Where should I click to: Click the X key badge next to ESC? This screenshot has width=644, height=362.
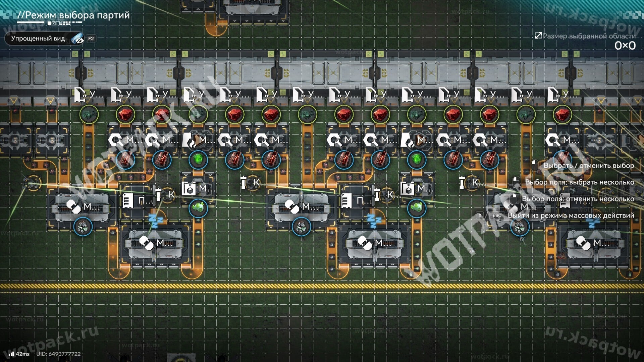pyautogui.click(x=480, y=216)
